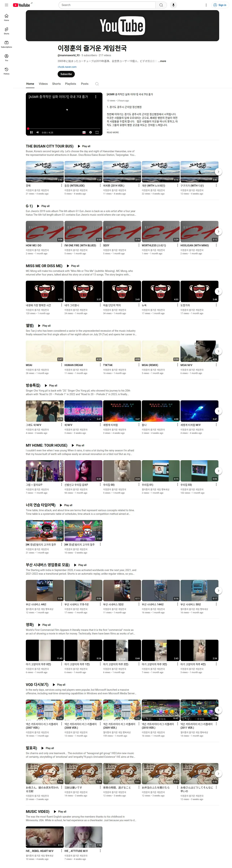Screen dimensions: 232x868
Task: Click the search magnifier button
Action: [x=161, y=5]
